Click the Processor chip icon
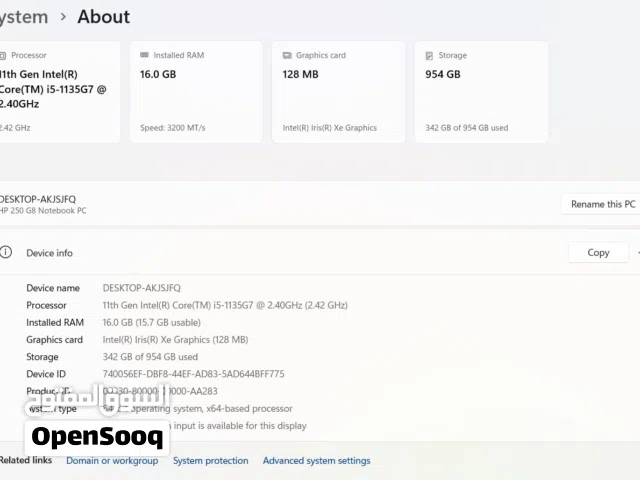 (x=2, y=56)
